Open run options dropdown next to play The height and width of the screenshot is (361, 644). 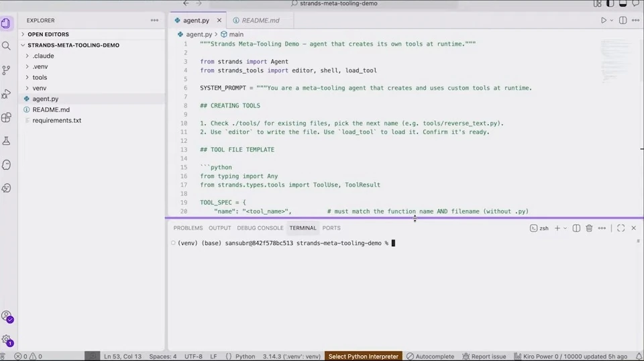(612, 21)
